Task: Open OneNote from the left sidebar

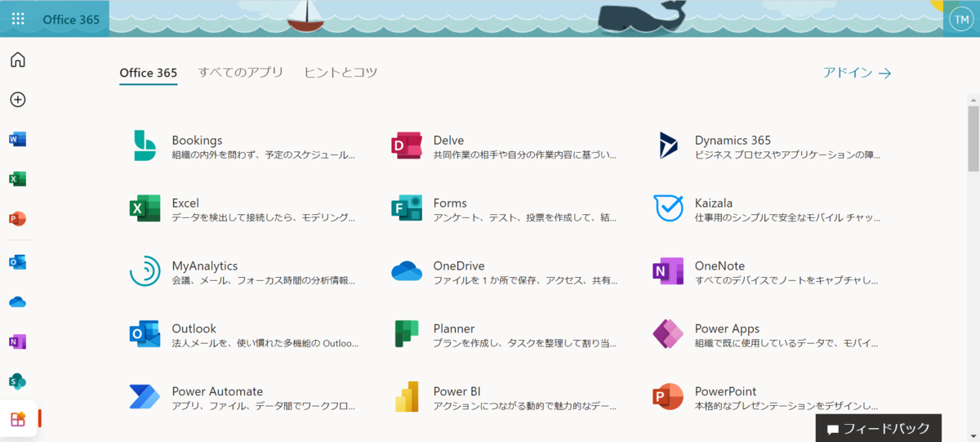Action: 18,342
